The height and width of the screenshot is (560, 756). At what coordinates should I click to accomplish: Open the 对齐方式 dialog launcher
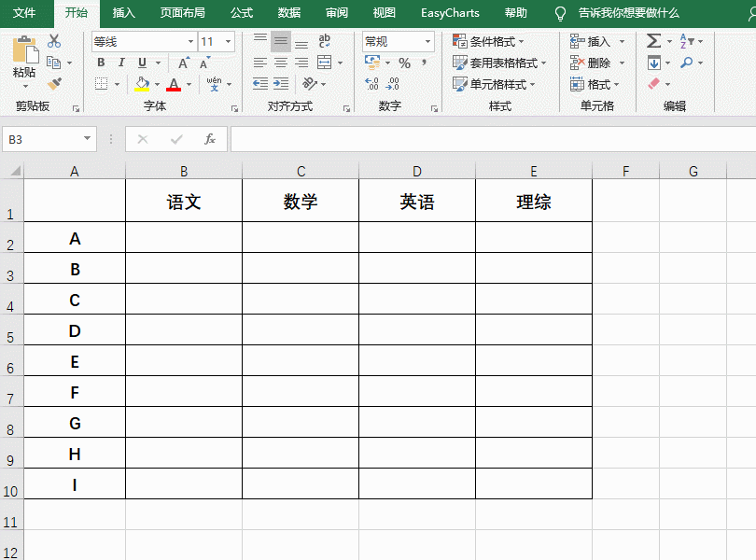click(x=346, y=109)
